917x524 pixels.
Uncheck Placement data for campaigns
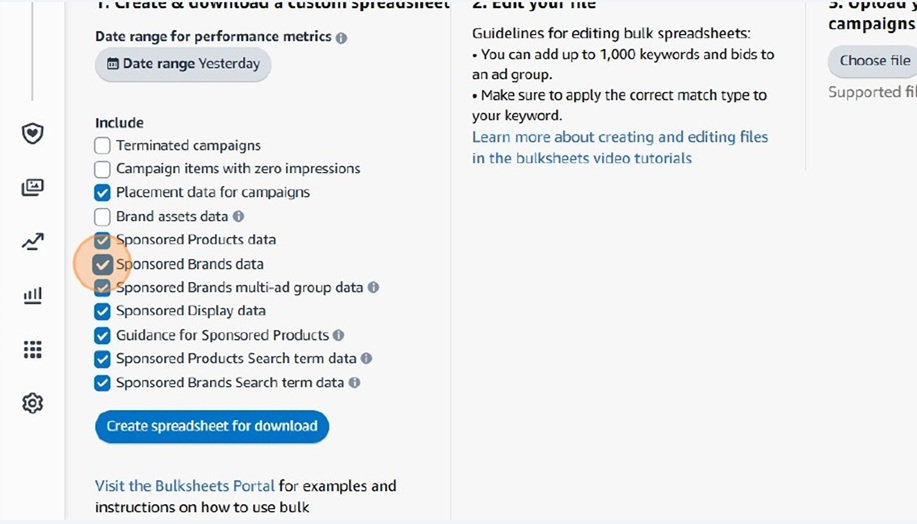[x=102, y=192]
